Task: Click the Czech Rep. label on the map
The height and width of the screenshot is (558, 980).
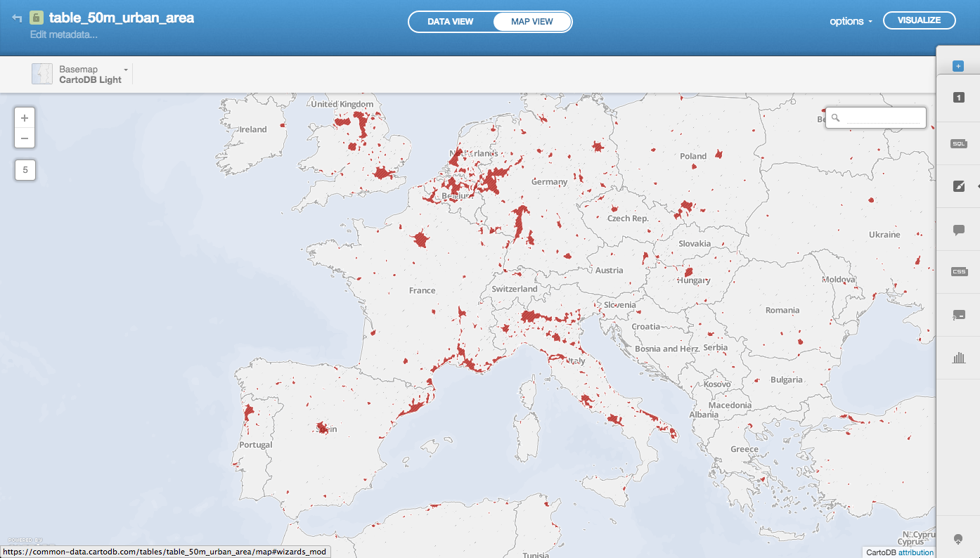Action: (628, 219)
